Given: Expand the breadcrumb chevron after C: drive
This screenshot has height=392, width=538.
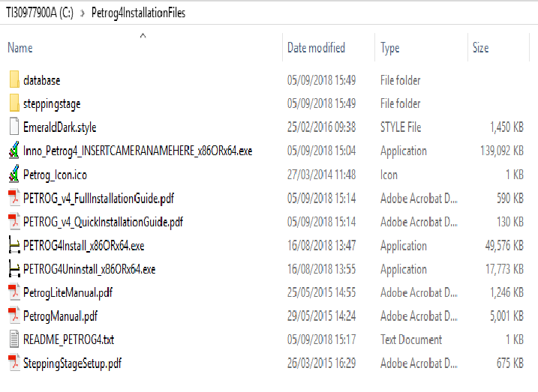Looking at the screenshot, I should point(83,13).
